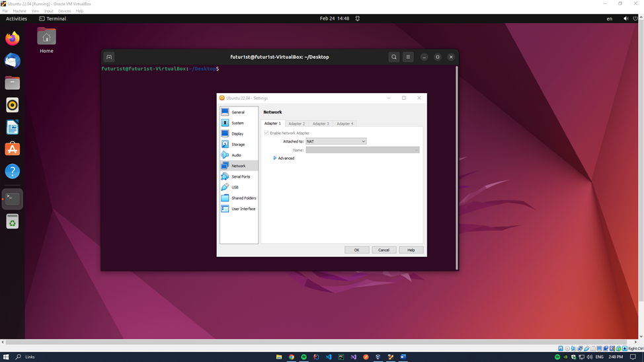The width and height of the screenshot is (644, 362).
Task: Open the terminal hamburger menu
Action: [408, 57]
